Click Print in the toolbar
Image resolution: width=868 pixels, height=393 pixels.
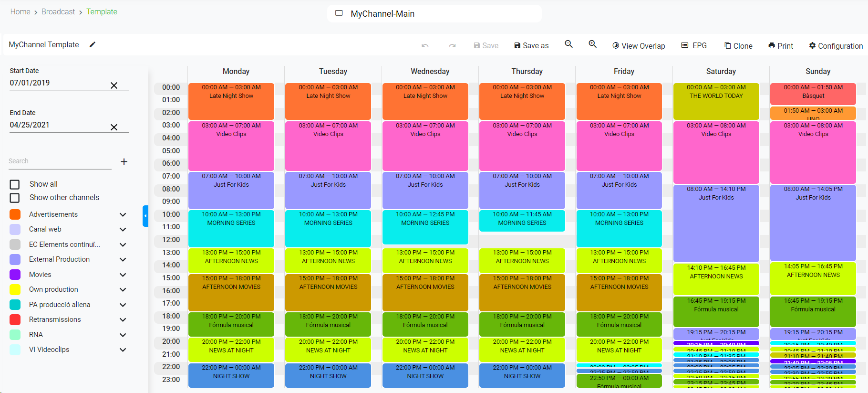pos(781,46)
